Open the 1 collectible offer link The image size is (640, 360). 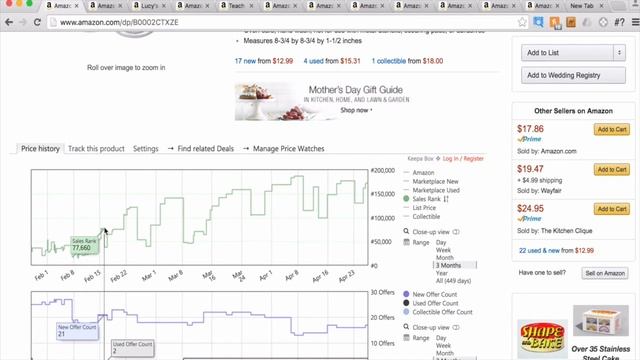click(x=389, y=61)
